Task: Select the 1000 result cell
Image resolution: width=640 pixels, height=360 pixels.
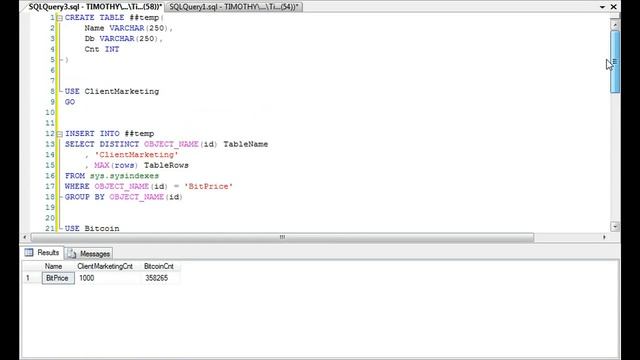Action: click(x=108, y=278)
